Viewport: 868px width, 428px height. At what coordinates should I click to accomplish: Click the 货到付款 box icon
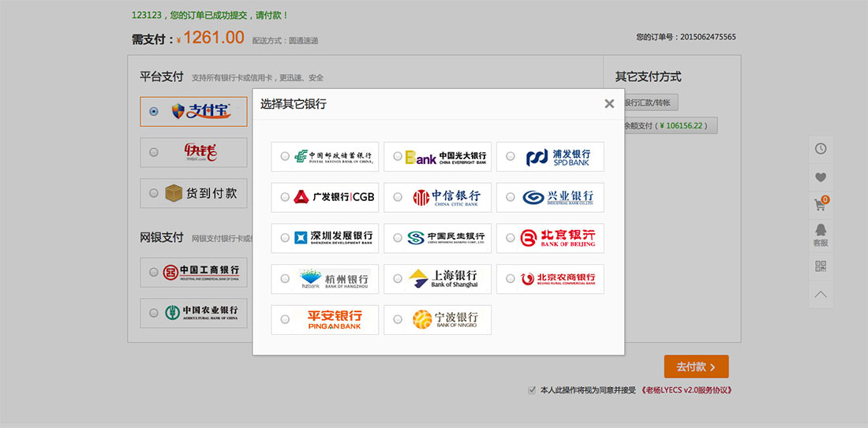(x=174, y=193)
